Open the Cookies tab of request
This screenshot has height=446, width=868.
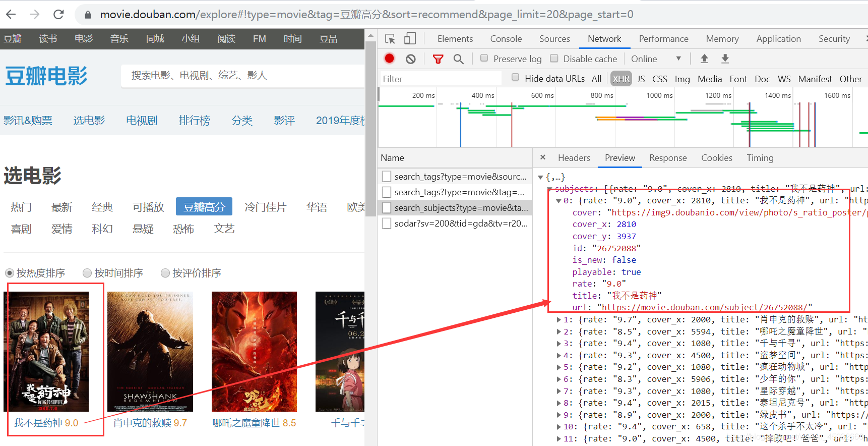point(716,158)
